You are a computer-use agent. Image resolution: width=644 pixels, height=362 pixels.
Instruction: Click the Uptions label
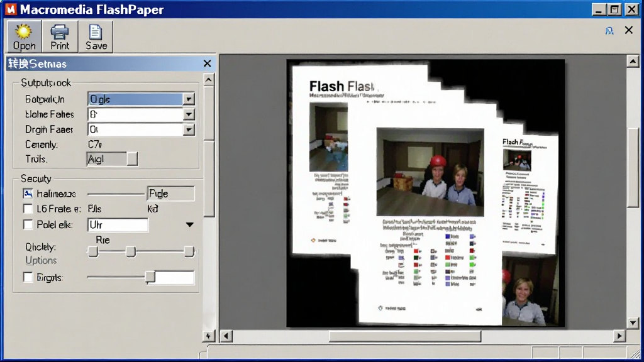pos(41,261)
